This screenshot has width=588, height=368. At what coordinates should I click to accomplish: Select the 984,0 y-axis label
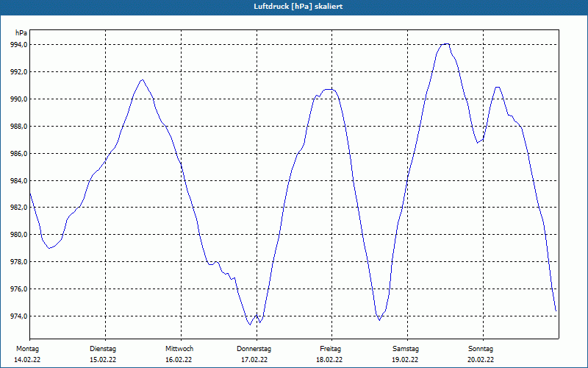click(18, 180)
